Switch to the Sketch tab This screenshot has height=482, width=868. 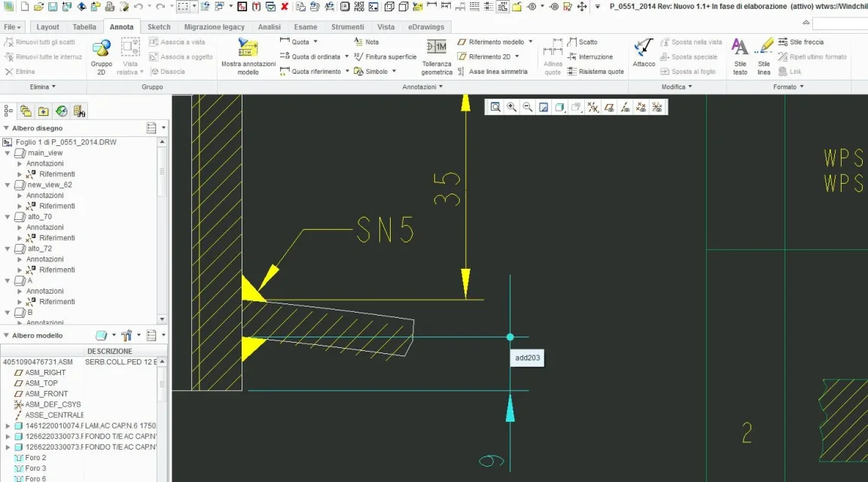159,26
